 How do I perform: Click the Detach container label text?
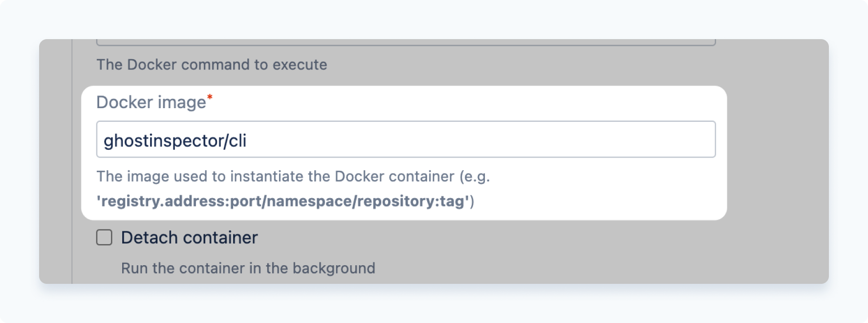[x=190, y=237]
